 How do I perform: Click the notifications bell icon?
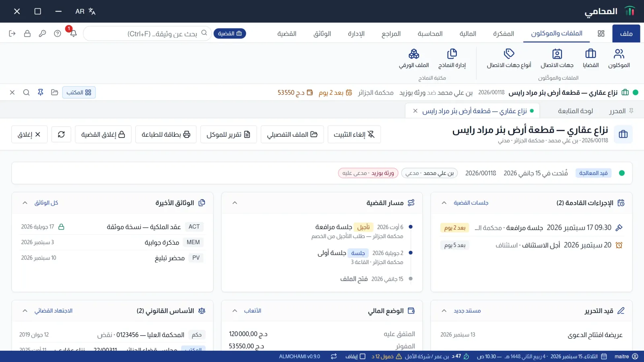coord(73,33)
